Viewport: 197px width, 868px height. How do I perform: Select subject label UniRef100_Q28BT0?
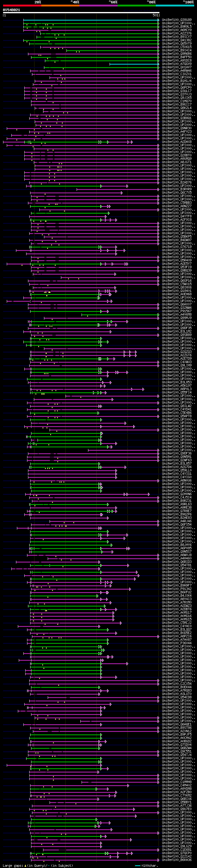[x=176, y=155]
